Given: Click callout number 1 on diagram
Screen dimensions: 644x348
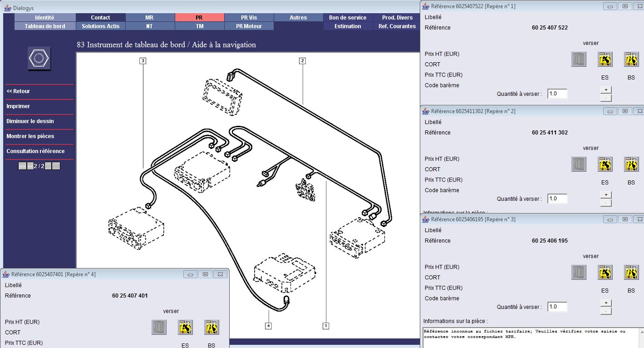Looking at the screenshot, I should [x=325, y=326].
